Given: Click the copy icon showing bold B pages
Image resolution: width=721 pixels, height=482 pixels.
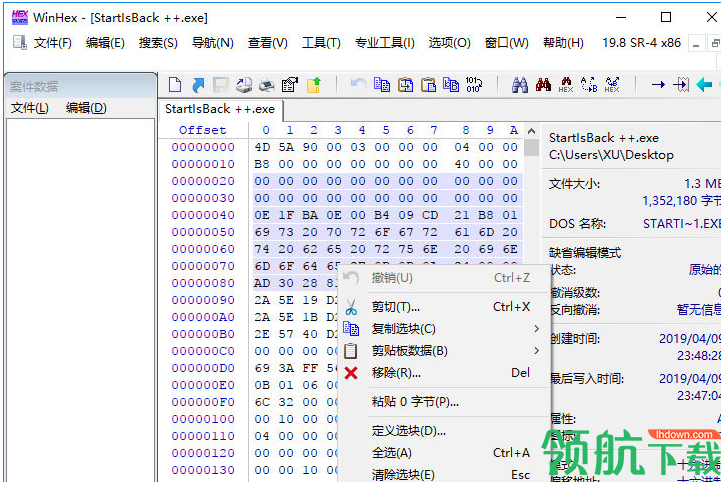Looking at the screenshot, I should (451, 85).
